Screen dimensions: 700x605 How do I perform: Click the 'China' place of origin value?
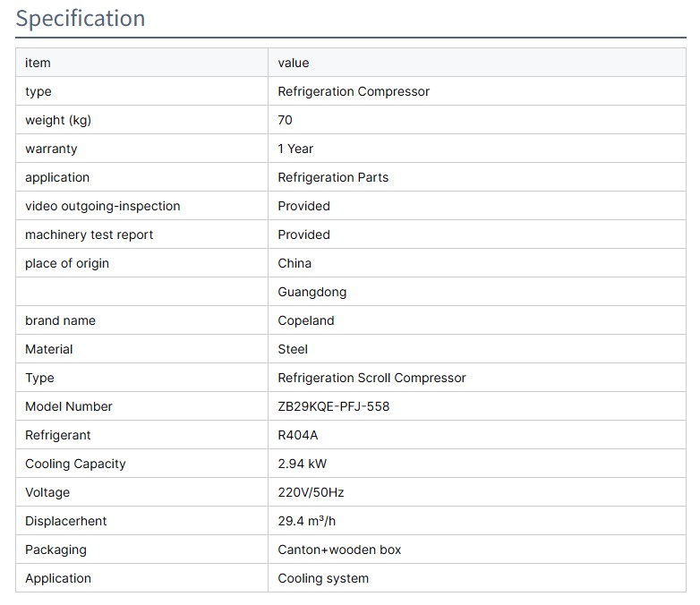tap(295, 263)
